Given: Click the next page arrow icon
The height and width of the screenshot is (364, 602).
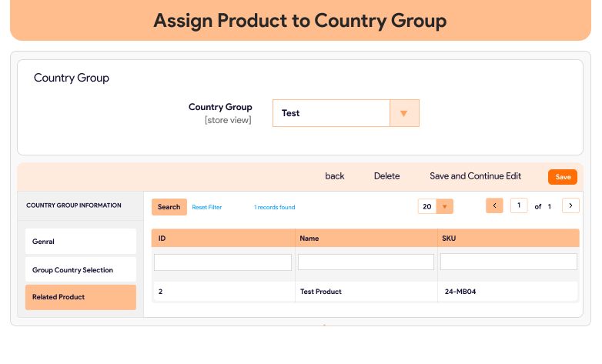Looking at the screenshot, I should (x=570, y=205).
